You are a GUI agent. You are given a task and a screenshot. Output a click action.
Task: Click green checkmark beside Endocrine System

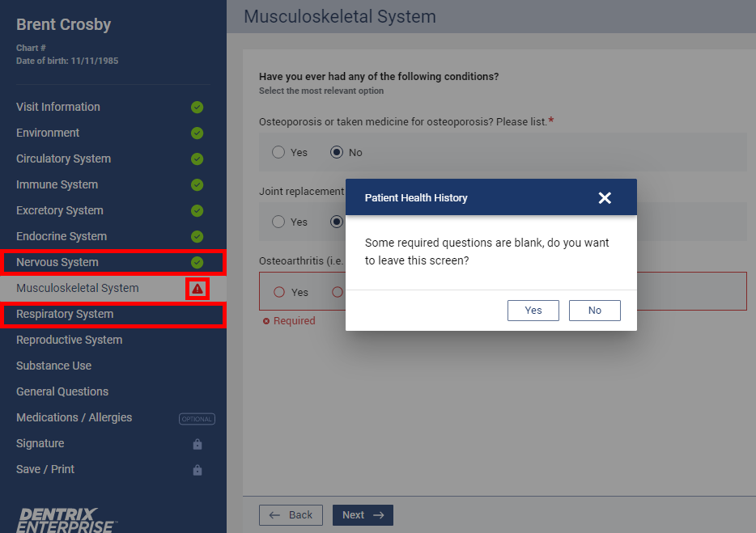tap(197, 237)
